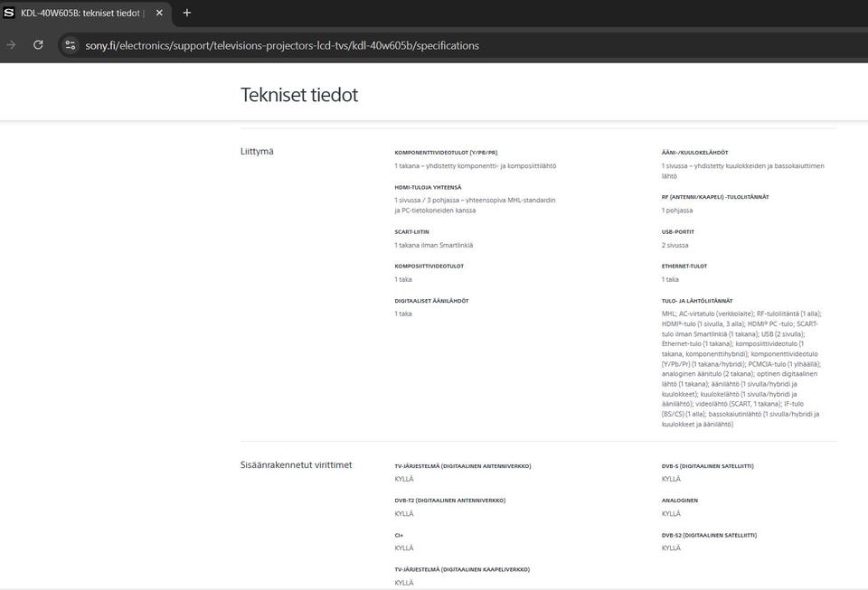This screenshot has height=590, width=868.
Task: Click the USB-PORTIT label
Action: pos(677,231)
